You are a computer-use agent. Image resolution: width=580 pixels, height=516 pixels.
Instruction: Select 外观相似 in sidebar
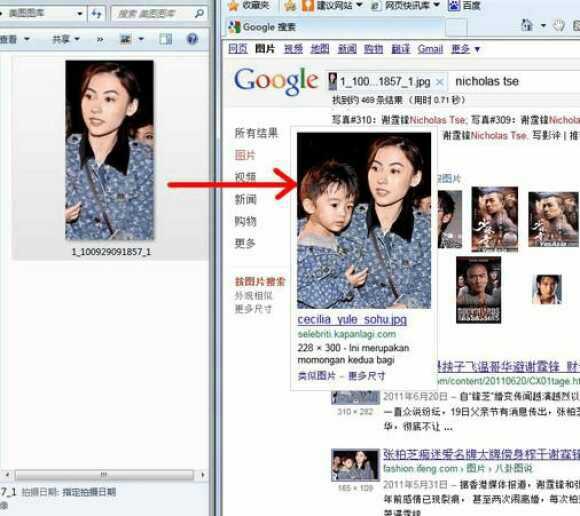253,296
